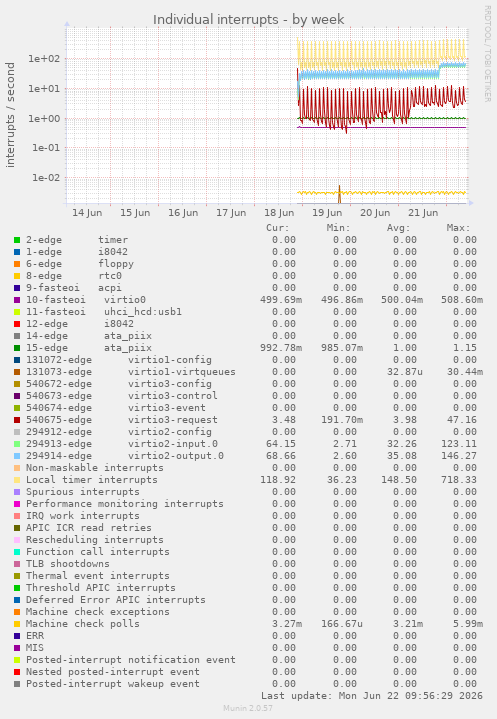Click the pale yellow Local timer interrupts swatch
This screenshot has width=497, height=719.
coord(17,480)
